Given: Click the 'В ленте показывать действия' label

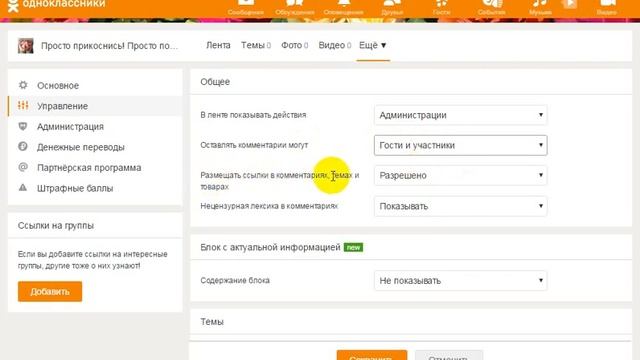Looking at the screenshot, I should [253, 115].
